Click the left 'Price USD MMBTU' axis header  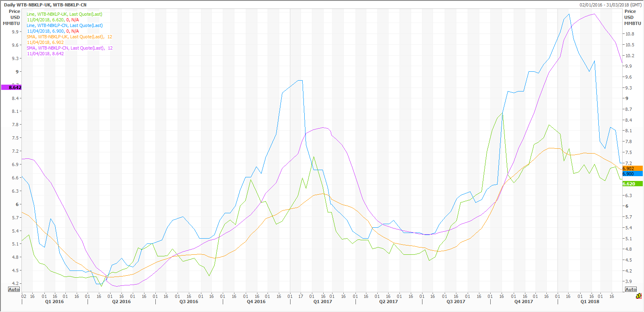[x=12, y=17]
